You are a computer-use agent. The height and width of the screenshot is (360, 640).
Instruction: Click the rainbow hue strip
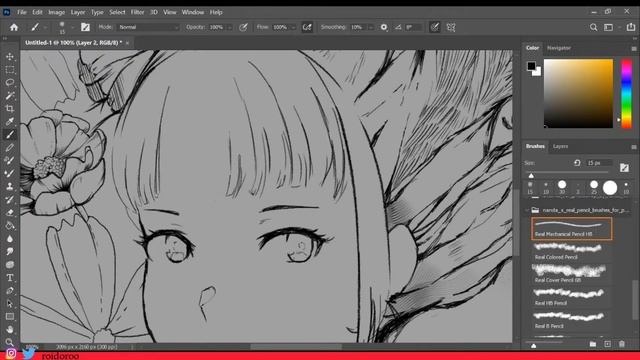(627, 93)
